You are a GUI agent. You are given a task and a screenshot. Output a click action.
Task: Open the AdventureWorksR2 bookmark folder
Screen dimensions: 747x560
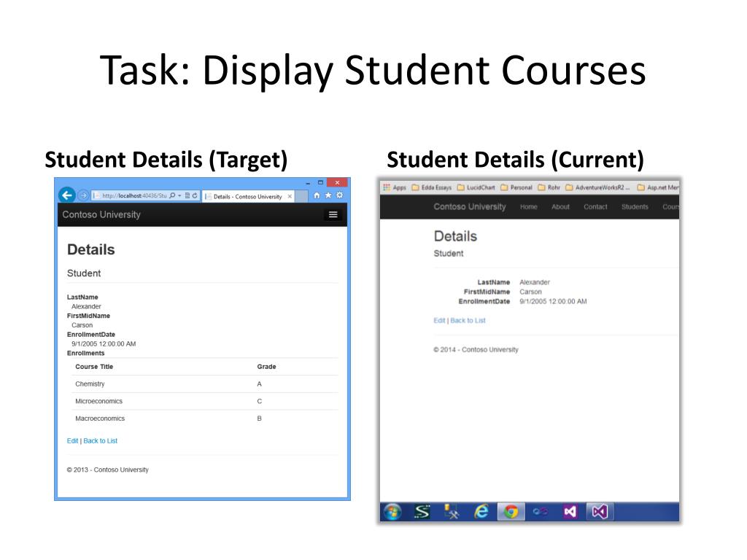tap(598, 187)
